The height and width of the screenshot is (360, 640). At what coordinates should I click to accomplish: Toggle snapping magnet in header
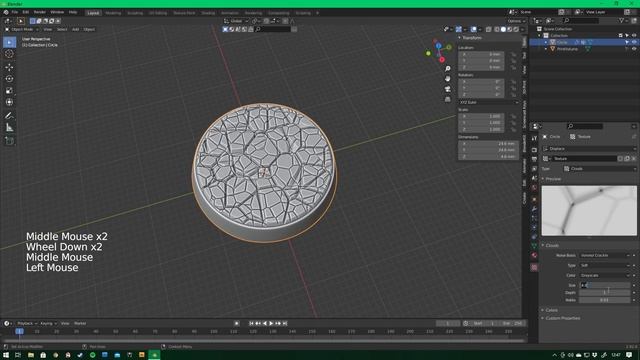tap(266, 21)
